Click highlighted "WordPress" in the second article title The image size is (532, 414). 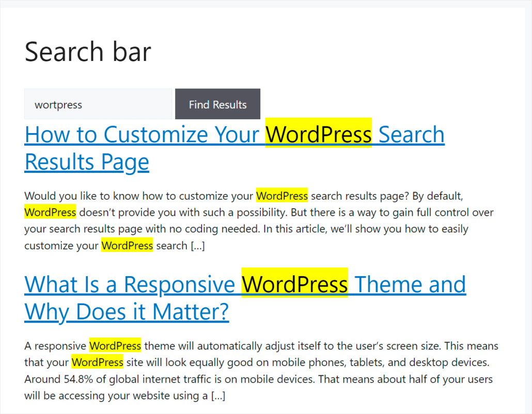(x=294, y=284)
